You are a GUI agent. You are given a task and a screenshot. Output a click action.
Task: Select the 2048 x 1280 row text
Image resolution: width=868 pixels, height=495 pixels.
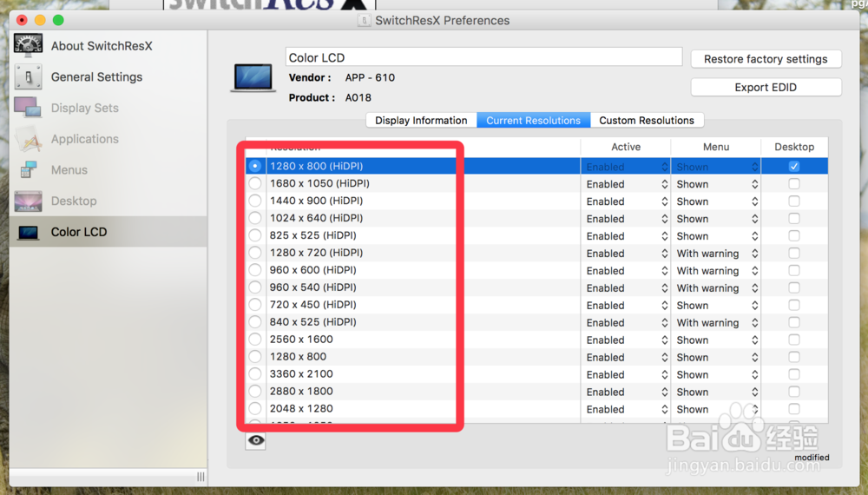pyautogui.click(x=301, y=409)
